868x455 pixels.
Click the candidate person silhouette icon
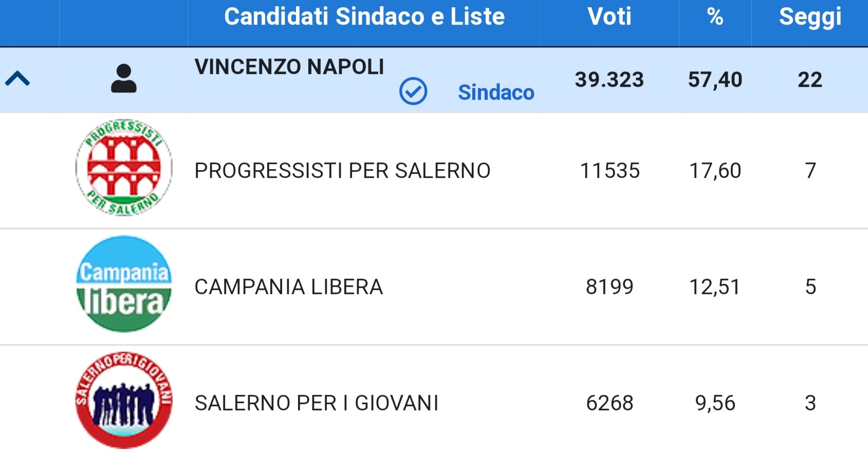[123, 78]
